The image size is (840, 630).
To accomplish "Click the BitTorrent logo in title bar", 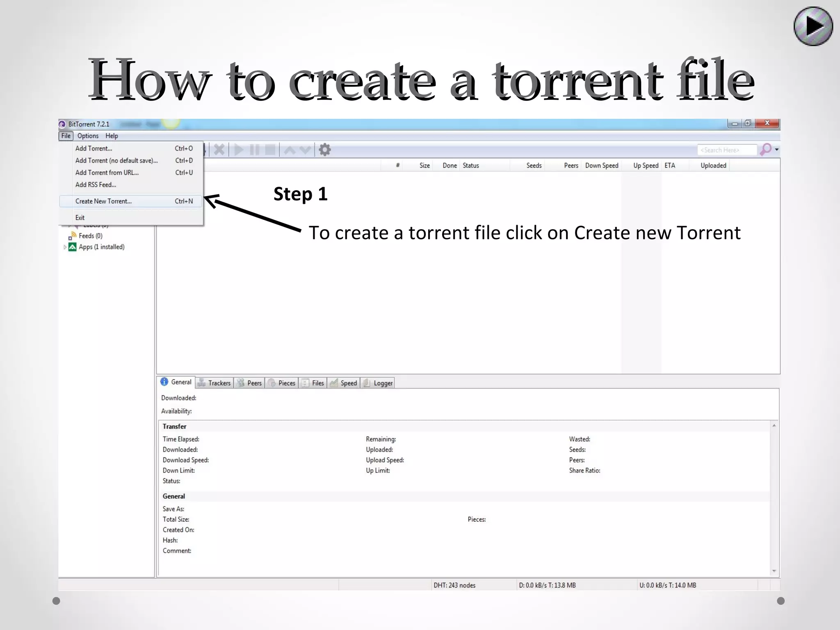I will [x=62, y=124].
